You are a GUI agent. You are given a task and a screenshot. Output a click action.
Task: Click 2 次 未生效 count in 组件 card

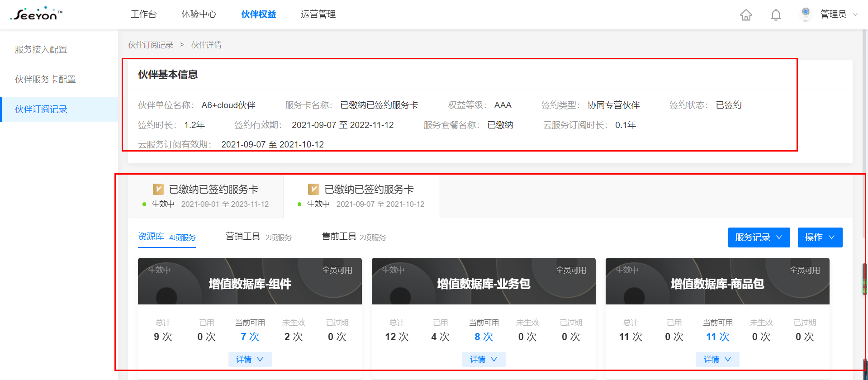294,337
